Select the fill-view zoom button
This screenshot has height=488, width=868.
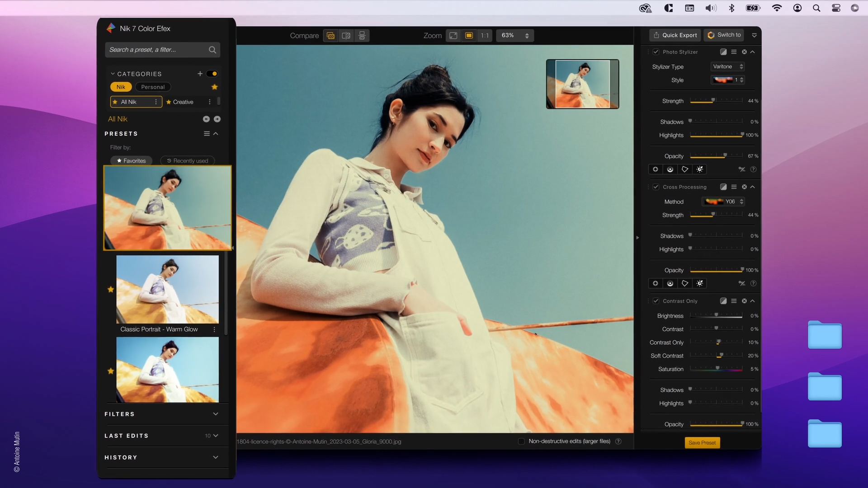[x=469, y=36]
